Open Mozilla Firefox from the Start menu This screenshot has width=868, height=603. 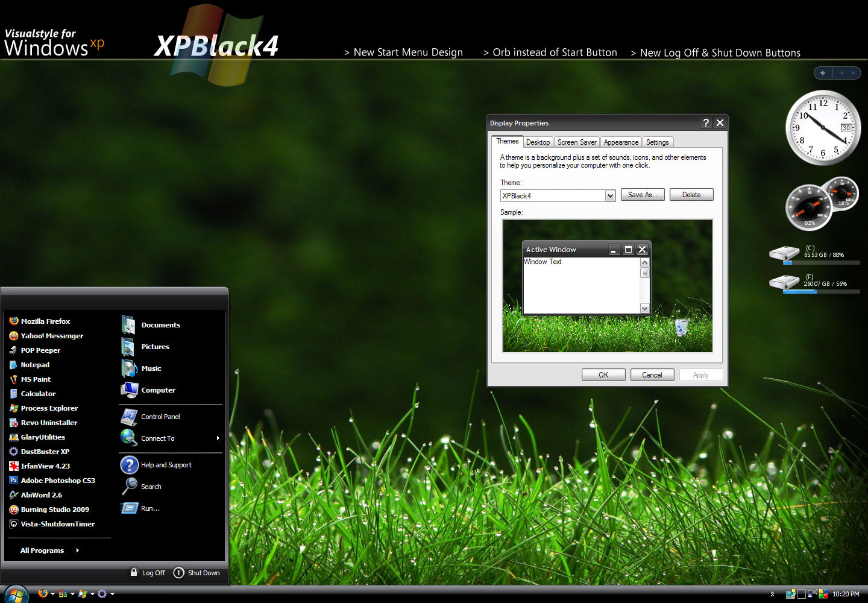pos(40,321)
